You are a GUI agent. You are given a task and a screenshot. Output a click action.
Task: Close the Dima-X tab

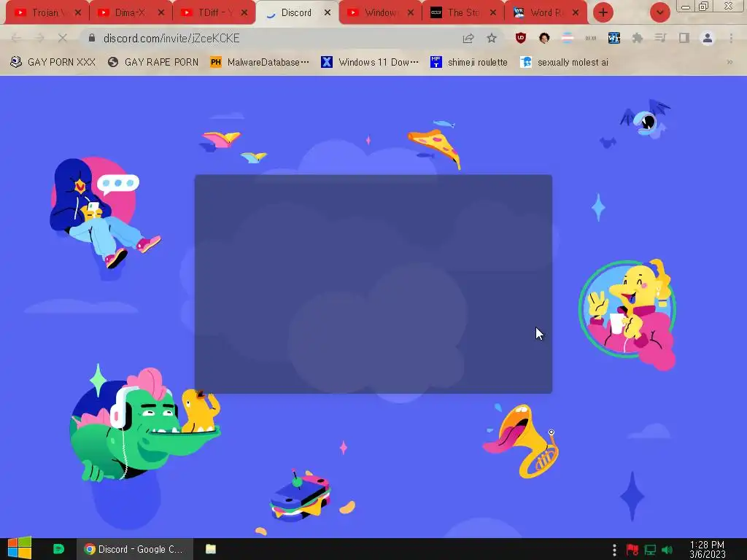tap(161, 12)
